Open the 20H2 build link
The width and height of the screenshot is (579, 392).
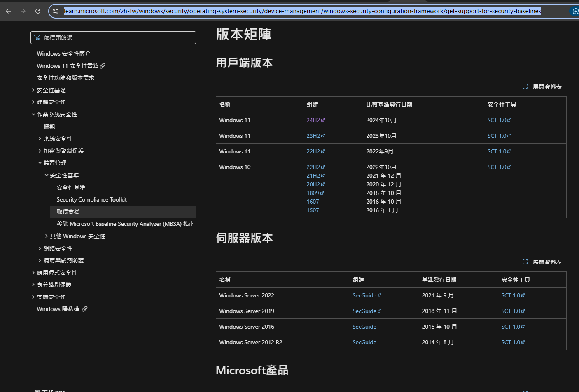click(x=315, y=184)
